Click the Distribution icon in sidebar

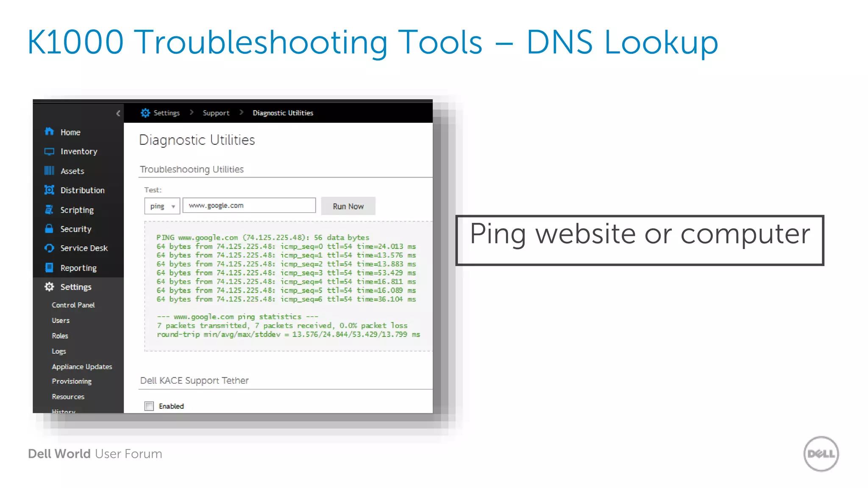(49, 190)
